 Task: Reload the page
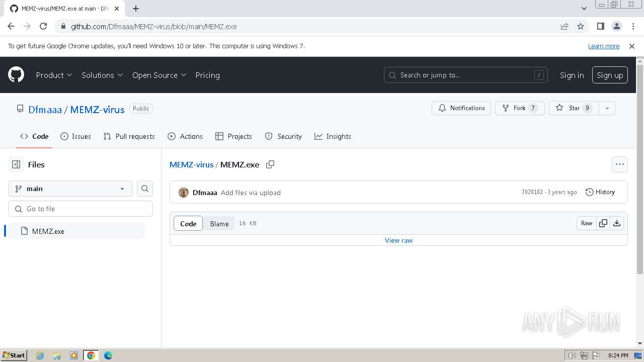(x=43, y=26)
